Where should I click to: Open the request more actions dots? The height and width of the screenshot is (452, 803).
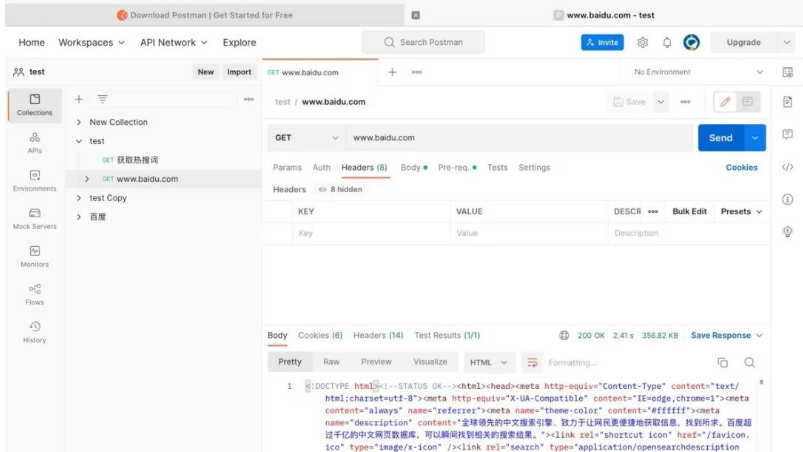point(685,102)
